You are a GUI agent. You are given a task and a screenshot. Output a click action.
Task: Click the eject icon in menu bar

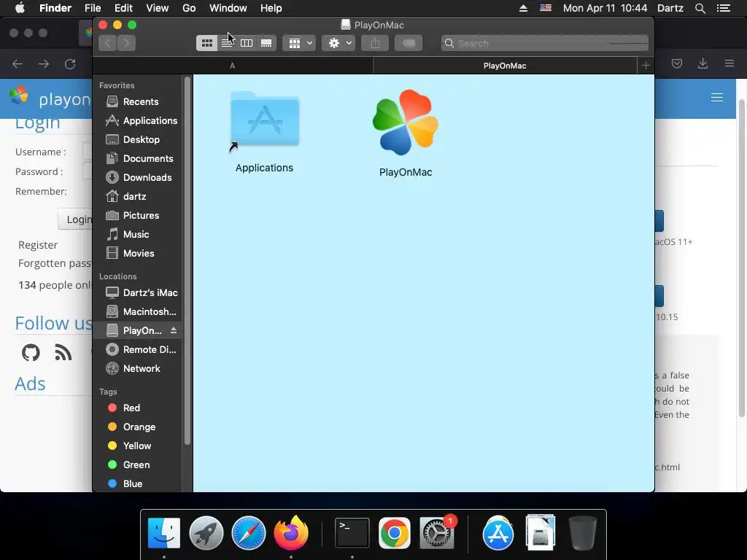point(523,8)
